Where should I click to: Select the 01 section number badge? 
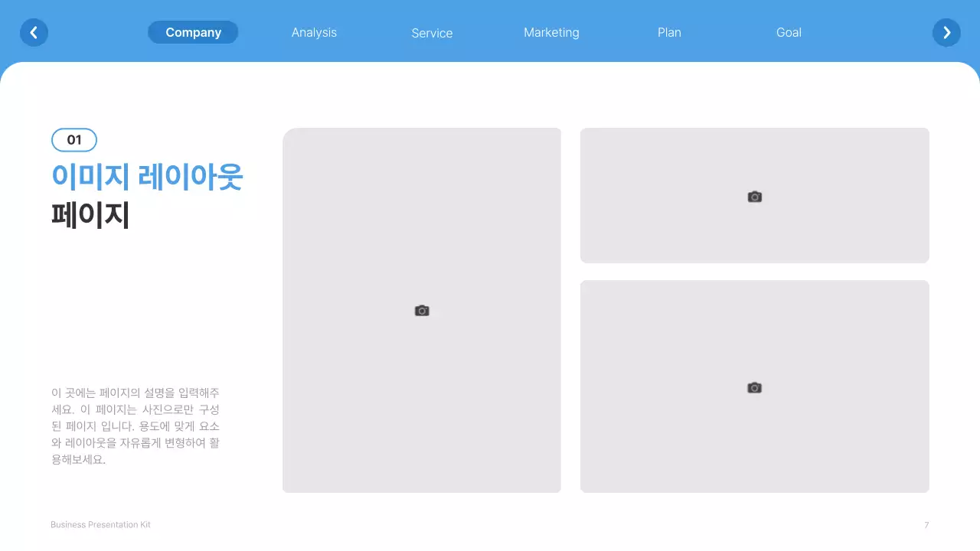point(73,139)
